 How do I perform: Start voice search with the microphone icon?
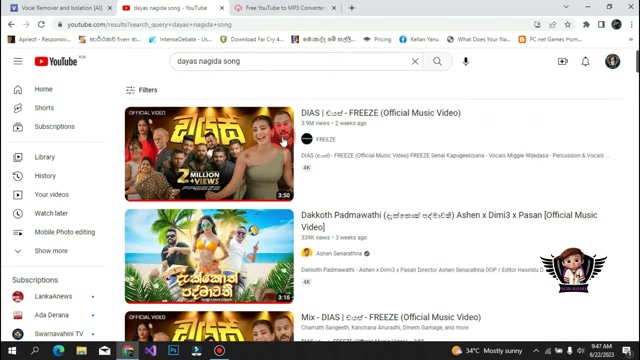(x=466, y=61)
